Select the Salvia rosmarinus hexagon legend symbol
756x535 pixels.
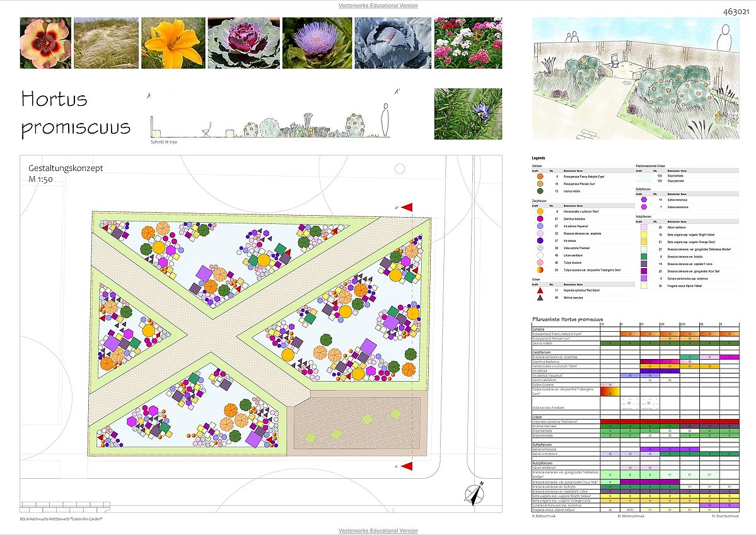[x=644, y=206]
